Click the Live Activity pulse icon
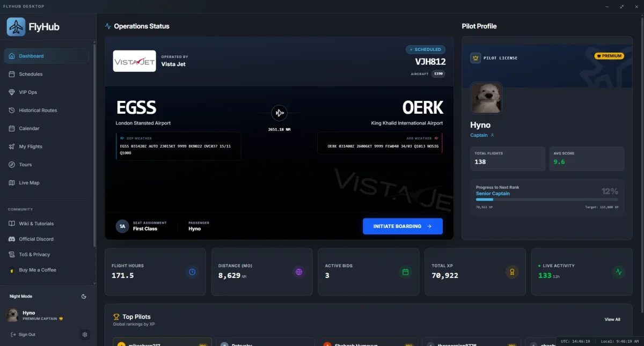Image resolution: width=644 pixels, height=346 pixels. tap(619, 272)
